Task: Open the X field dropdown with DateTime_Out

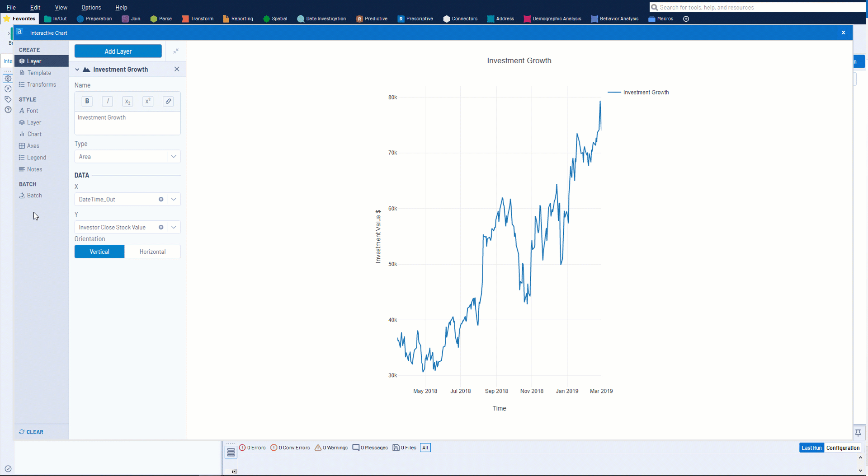Action: coord(173,199)
